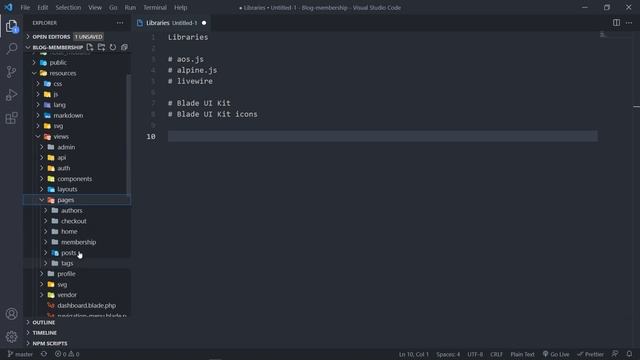The width and height of the screenshot is (640, 360).
Task: Open the Run menu
Action: click(x=130, y=7)
